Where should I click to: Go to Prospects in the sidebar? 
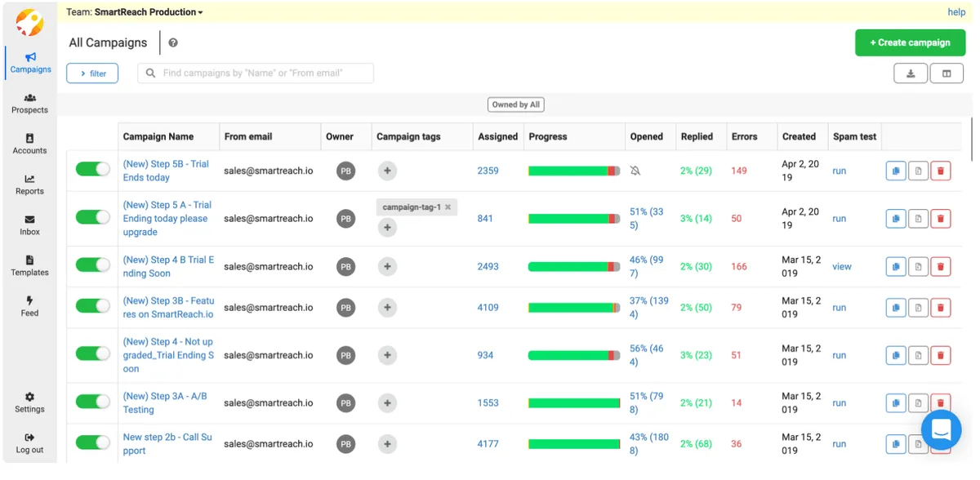(x=29, y=103)
